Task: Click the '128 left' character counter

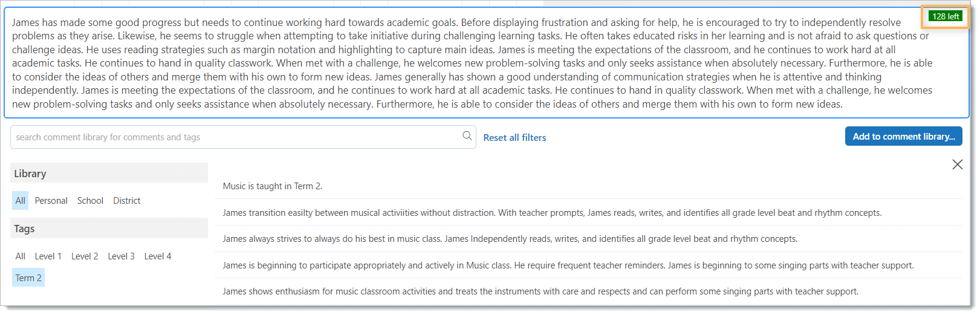Action: [945, 16]
